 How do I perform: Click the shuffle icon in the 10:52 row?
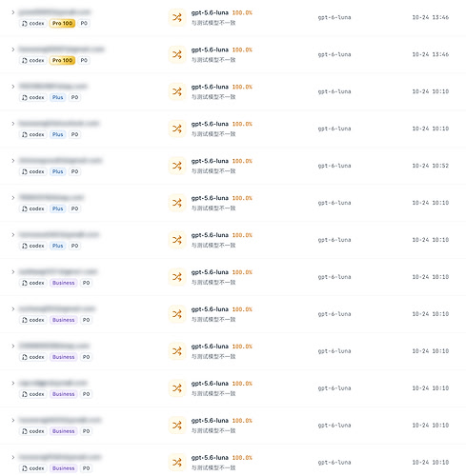[177, 166]
